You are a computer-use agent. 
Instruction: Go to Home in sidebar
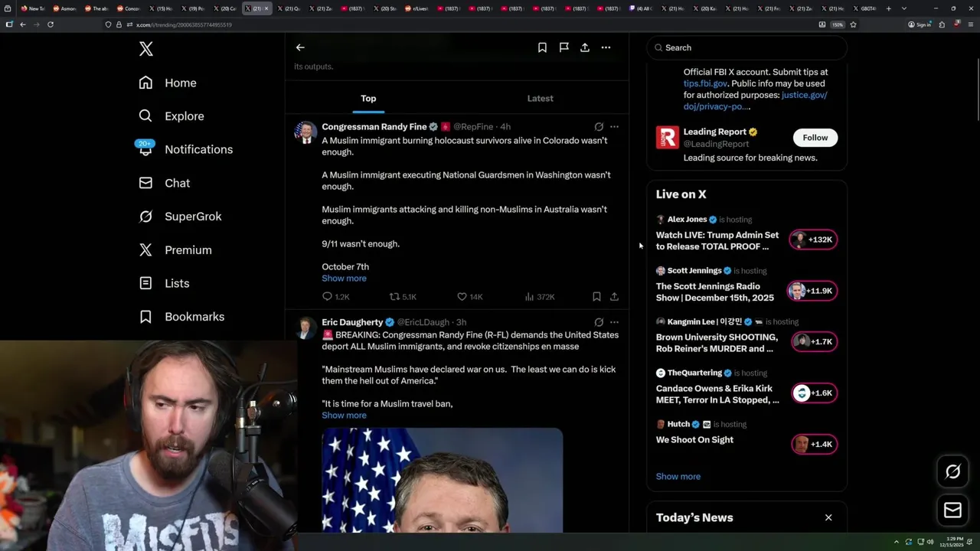point(168,83)
